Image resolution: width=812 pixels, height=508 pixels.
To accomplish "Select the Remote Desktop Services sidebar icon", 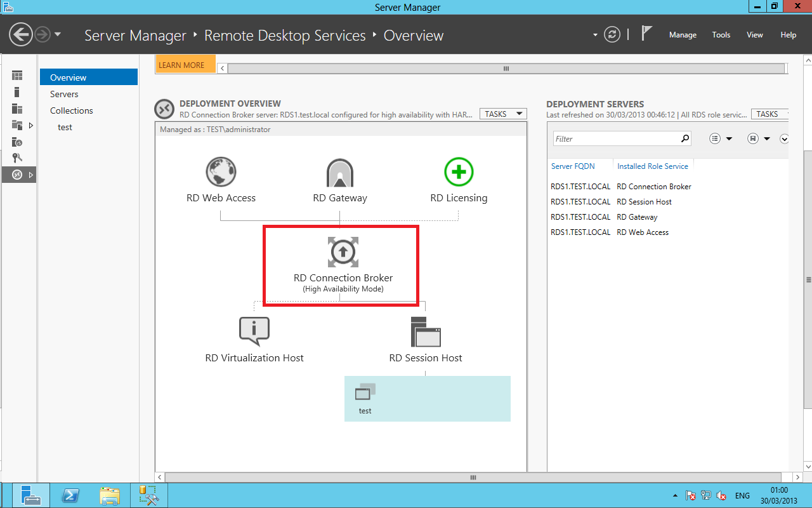I will tap(17, 175).
